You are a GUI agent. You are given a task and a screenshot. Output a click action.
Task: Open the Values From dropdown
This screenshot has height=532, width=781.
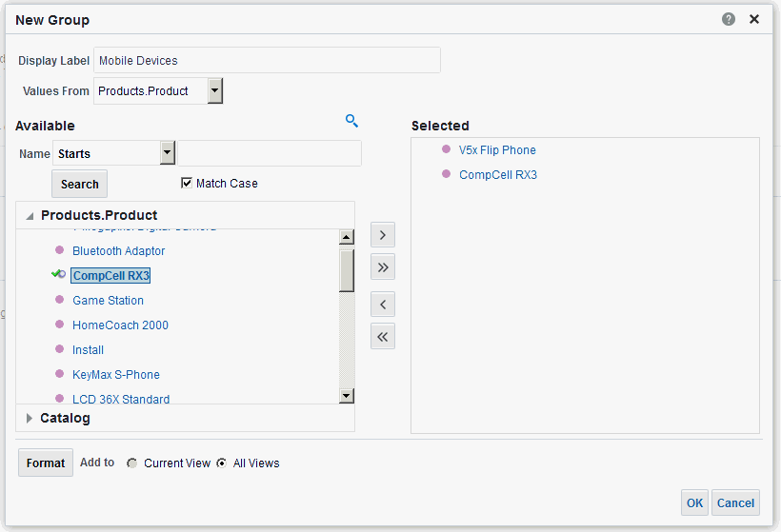tap(214, 91)
